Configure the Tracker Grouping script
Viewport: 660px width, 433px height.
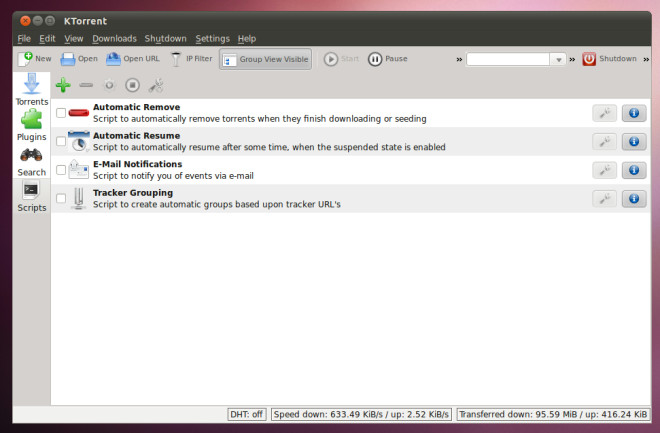pos(604,199)
